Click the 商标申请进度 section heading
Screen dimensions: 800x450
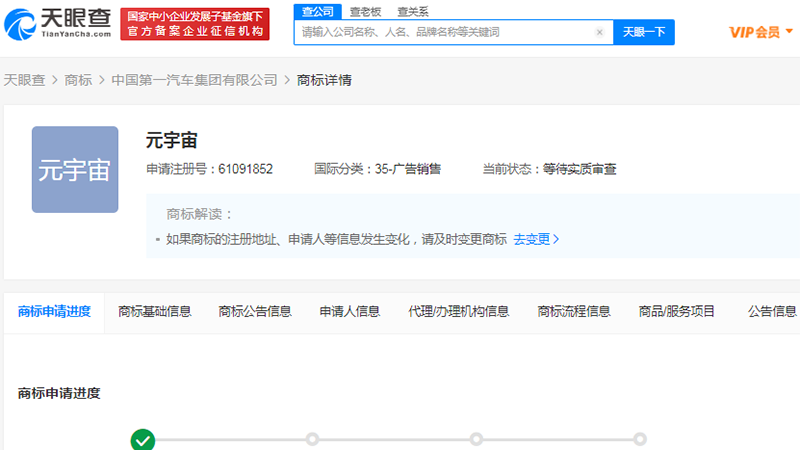coord(59,393)
